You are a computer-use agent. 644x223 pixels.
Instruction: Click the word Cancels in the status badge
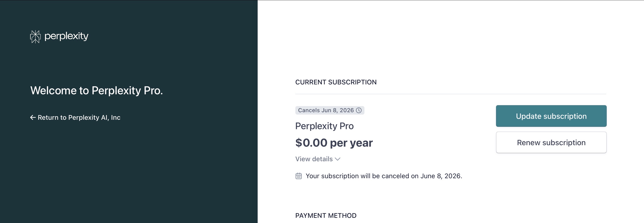click(309, 110)
